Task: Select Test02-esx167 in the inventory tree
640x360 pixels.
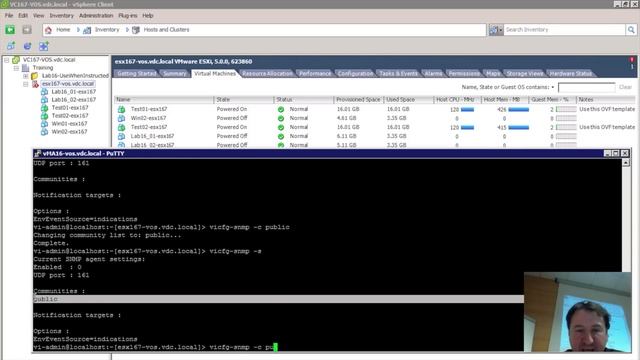Action: (x=70, y=116)
